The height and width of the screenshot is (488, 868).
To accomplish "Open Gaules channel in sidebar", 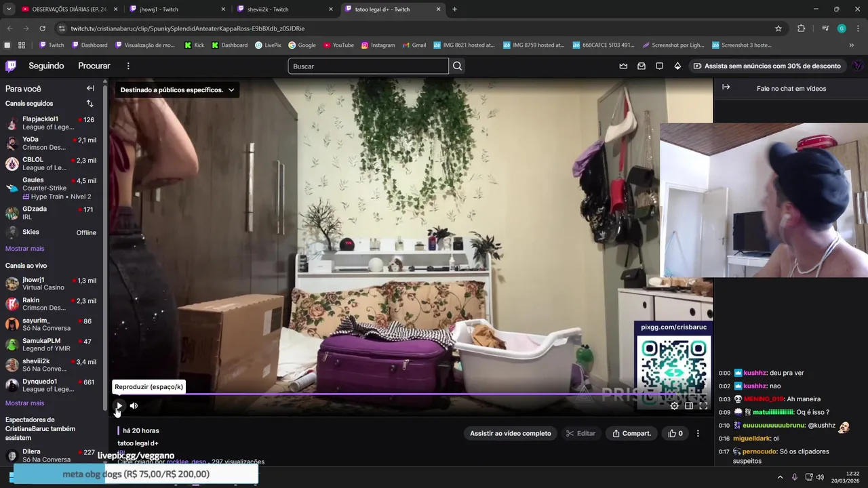I will click(x=52, y=188).
